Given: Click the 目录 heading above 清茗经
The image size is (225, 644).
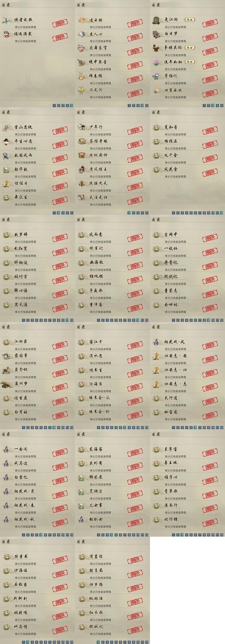Looking at the screenshot, I should point(81,542).
